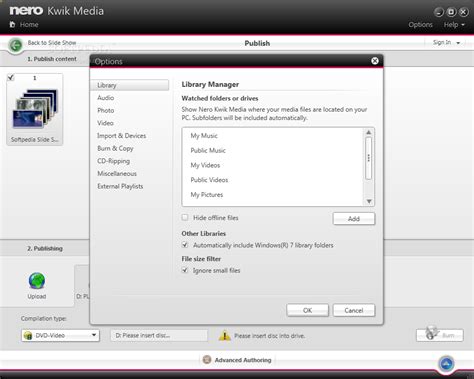474x379 pixels.
Task: Select Miscellaneous options category
Action: 117,174
